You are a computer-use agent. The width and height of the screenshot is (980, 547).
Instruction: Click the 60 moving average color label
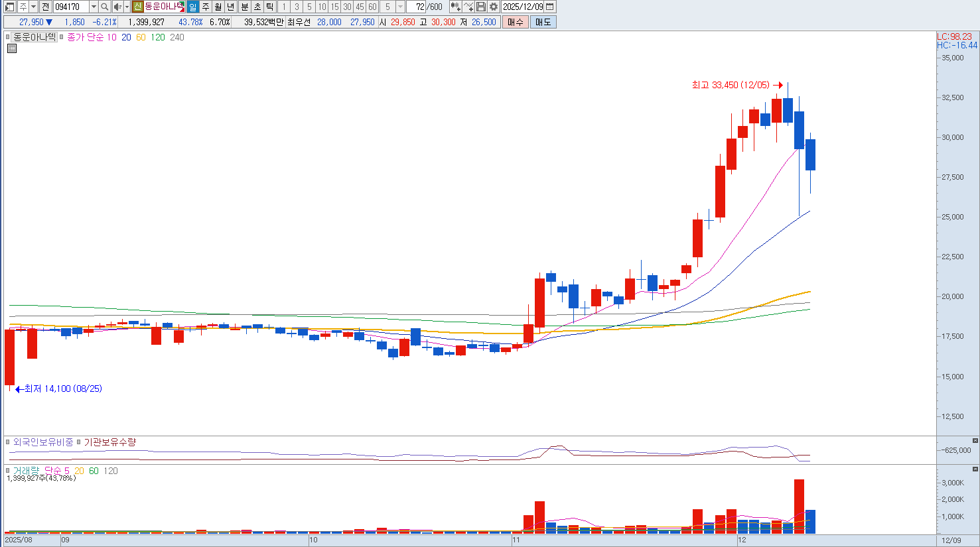coord(141,37)
